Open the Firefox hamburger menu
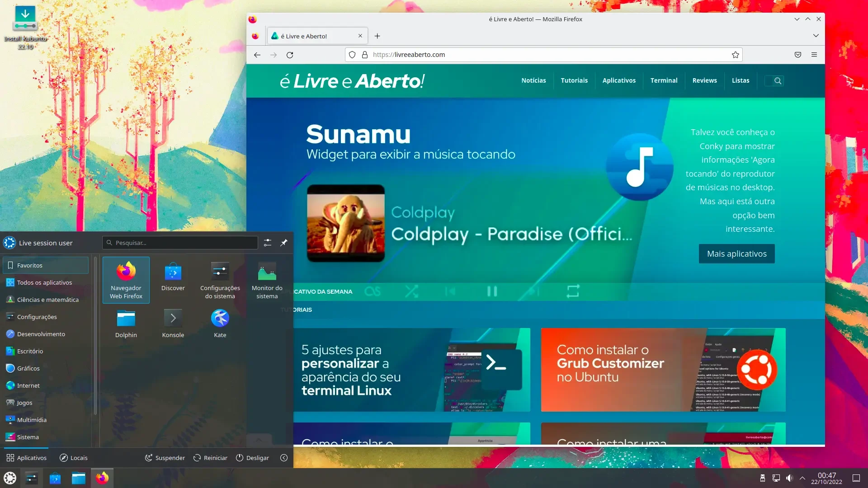Image resolution: width=868 pixels, height=488 pixels. click(814, 55)
